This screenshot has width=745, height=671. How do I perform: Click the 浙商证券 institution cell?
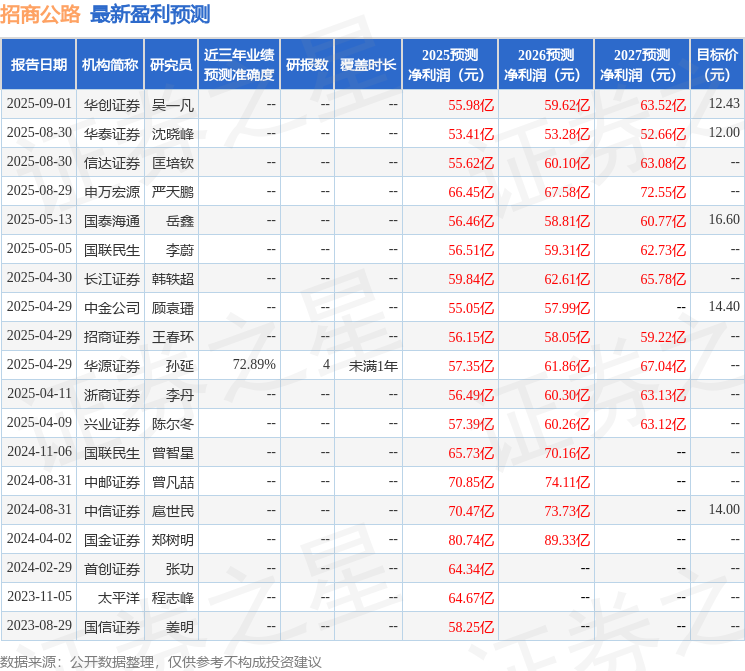coord(112,394)
